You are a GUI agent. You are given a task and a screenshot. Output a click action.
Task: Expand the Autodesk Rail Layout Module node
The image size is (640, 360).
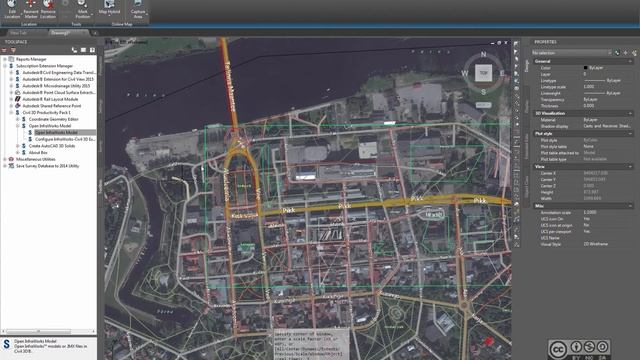coord(11,99)
